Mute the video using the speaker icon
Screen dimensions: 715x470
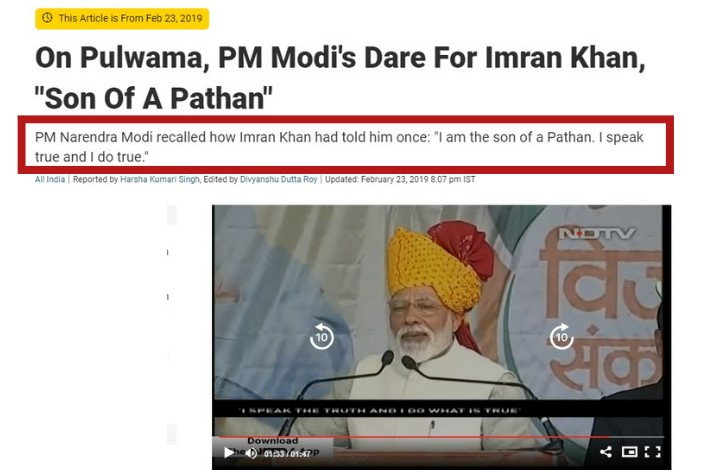251,453
